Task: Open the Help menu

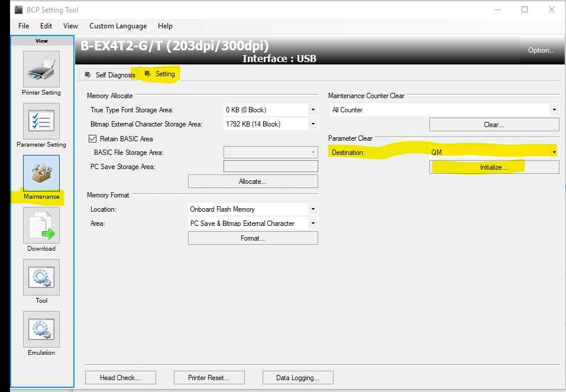Action: (165, 26)
